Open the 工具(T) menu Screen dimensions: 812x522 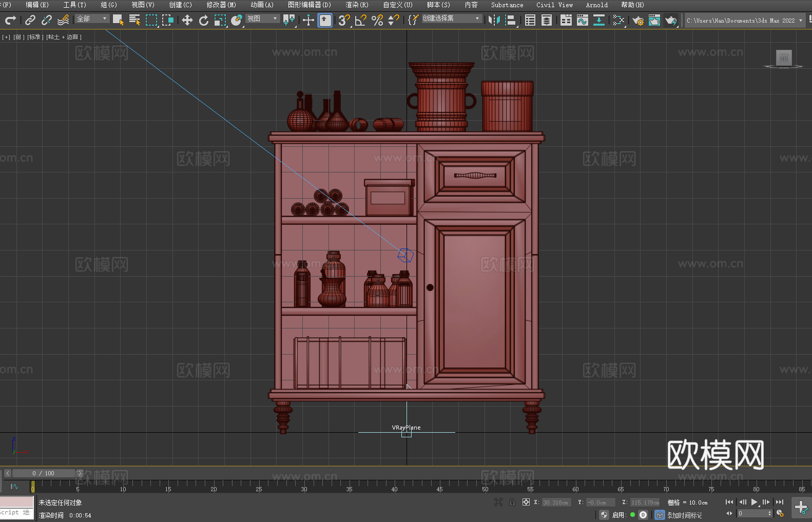(x=75, y=5)
